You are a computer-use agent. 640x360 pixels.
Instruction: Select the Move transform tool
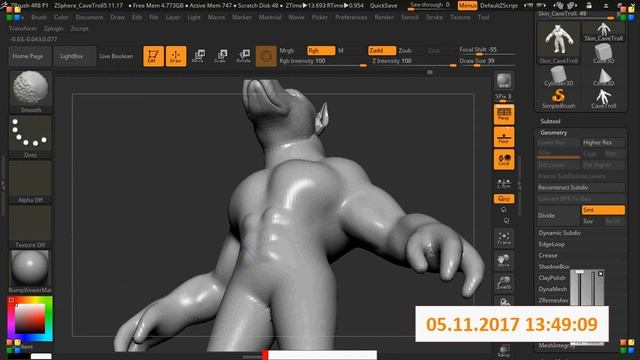pos(198,56)
